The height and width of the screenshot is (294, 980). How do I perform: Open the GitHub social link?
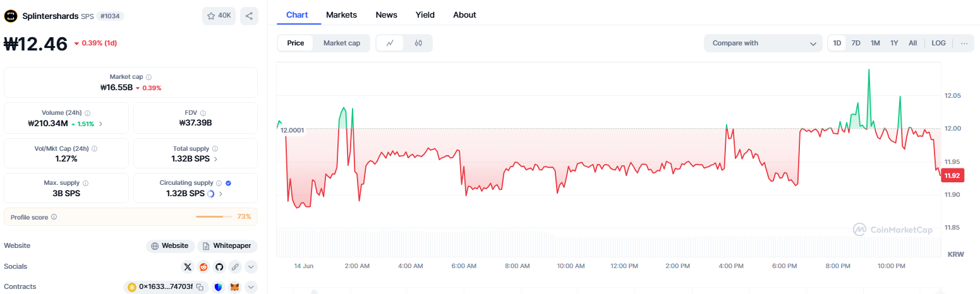[219, 266]
